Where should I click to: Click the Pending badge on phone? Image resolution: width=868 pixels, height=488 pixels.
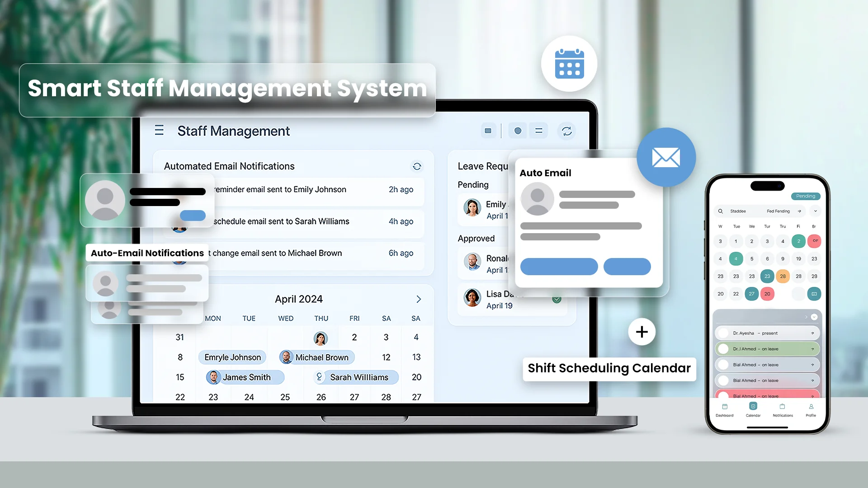[806, 196]
